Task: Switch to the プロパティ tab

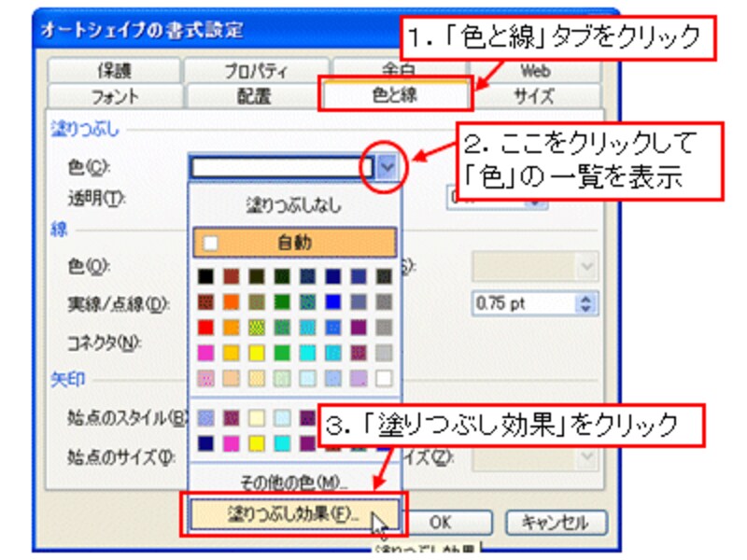Action: (256, 71)
